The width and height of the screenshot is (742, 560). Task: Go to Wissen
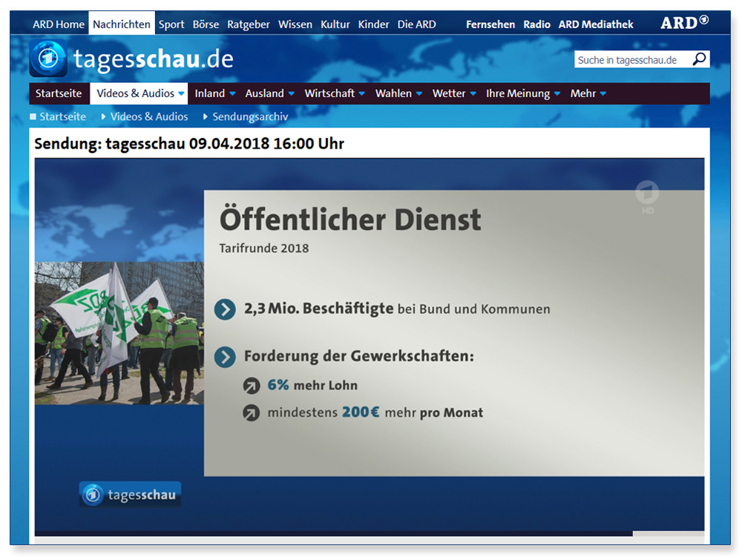coord(295,24)
